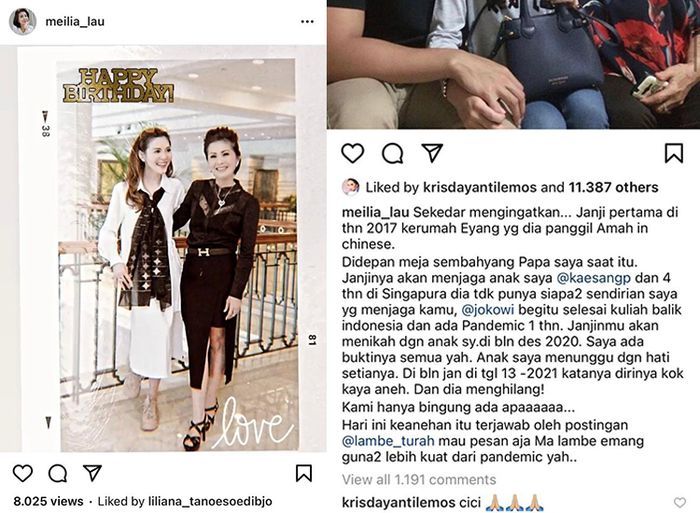Share the birthday photo post via paper plane
700x513 pixels.
[x=92, y=473]
